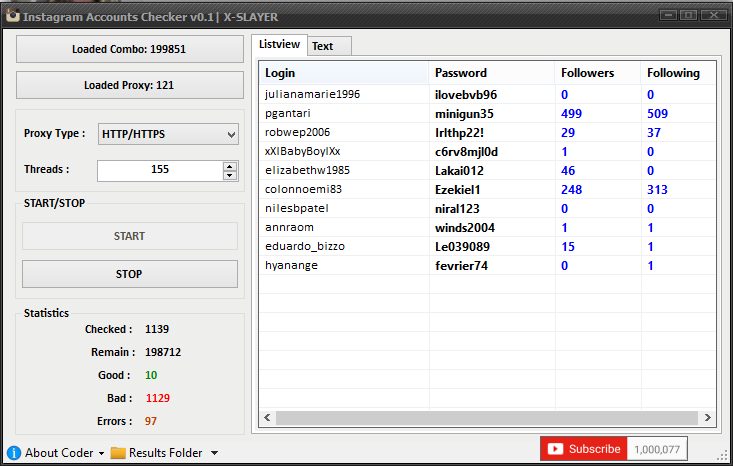Click the horizontal scrollbar left arrow
The width and height of the screenshot is (733, 466).
[x=267, y=417]
